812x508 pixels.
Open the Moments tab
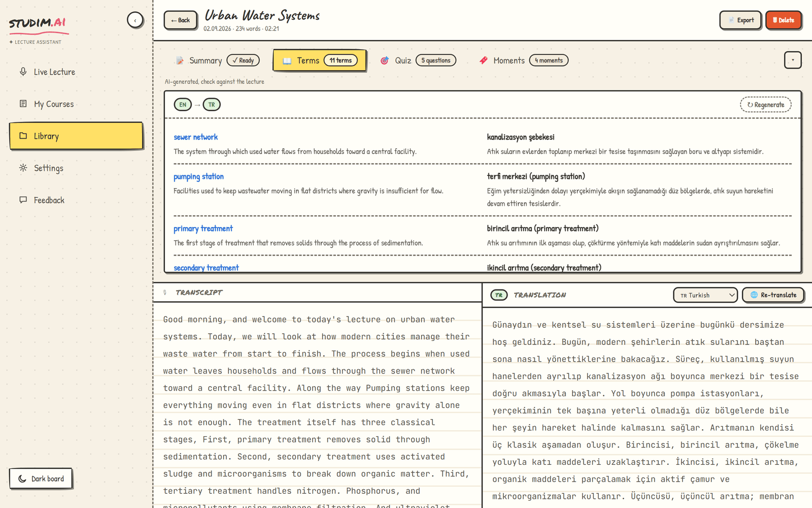(x=524, y=60)
